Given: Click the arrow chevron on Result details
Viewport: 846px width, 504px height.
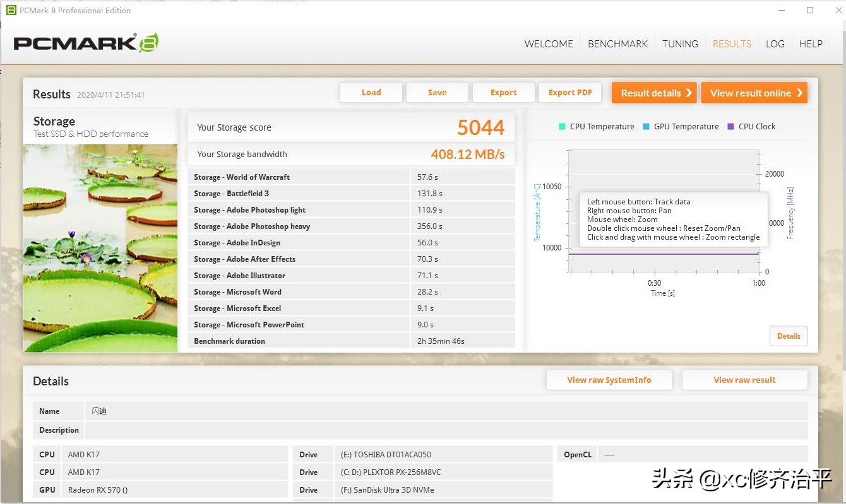Looking at the screenshot, I should click(x=689, y=93).
